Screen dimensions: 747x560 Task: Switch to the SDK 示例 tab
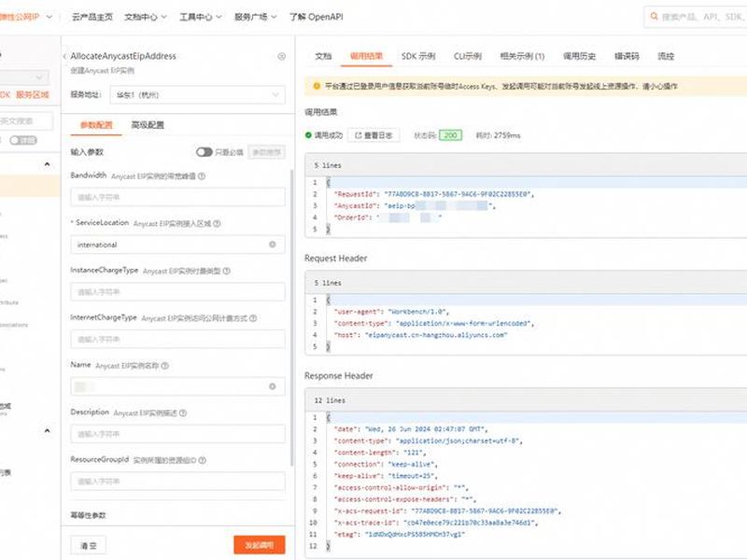418,56
